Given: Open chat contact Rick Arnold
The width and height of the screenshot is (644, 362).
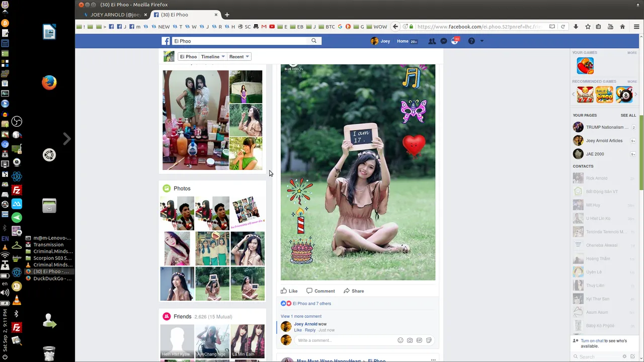Looking at the screenshot, I should click(x=605, y=178).
